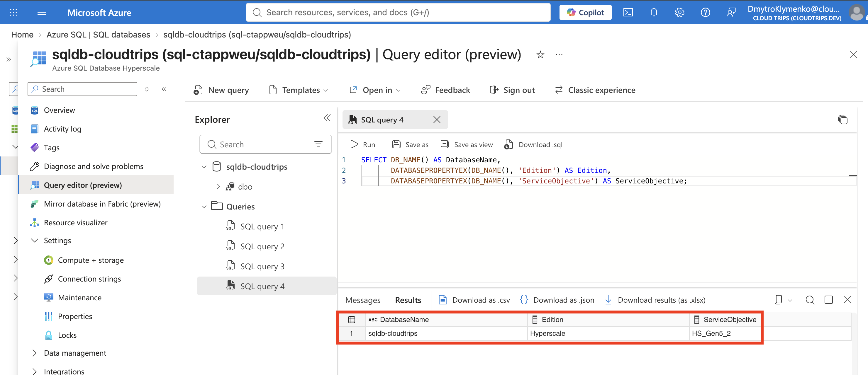Open the account avatar menu
868x375 pixels.
point(856,13)
